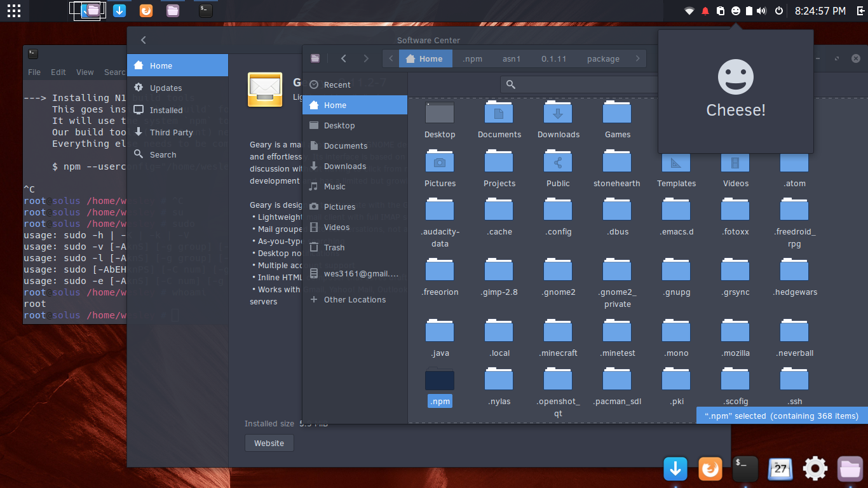Select Installed in Software Center sidebar
Viewport: 868px width, 488px height.
[177, 110]
